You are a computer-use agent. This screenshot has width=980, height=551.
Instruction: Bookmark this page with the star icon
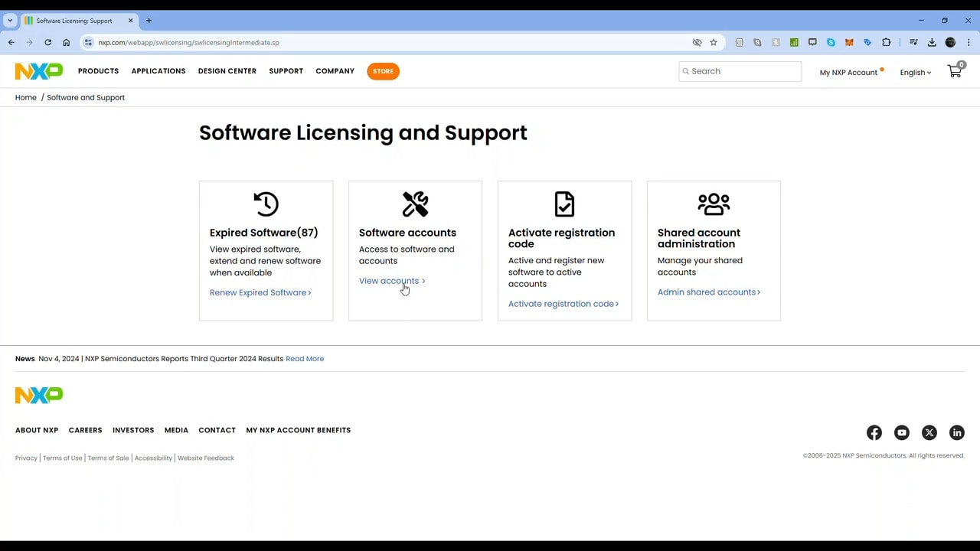click(714, 43)
